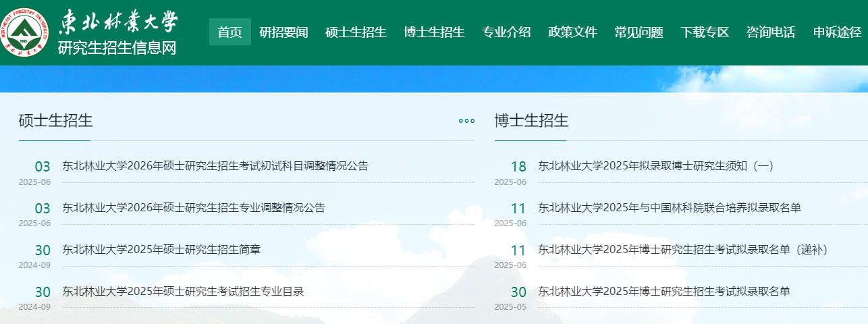
Task: Click the date 03 beside 招生专业调整情况公告
Action: click(43, 209)
